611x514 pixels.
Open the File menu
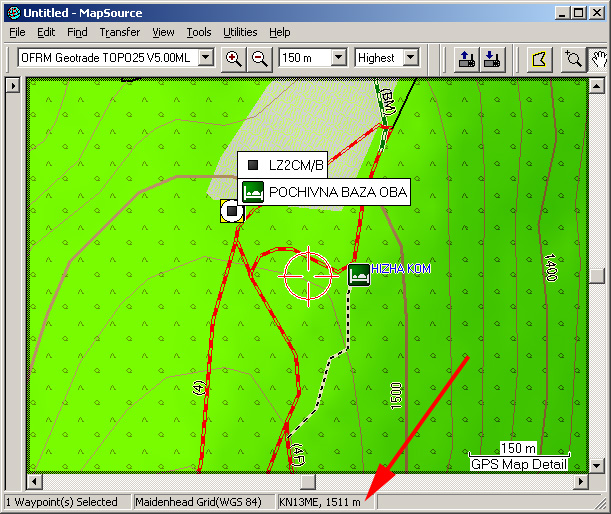tap(18, 32)
